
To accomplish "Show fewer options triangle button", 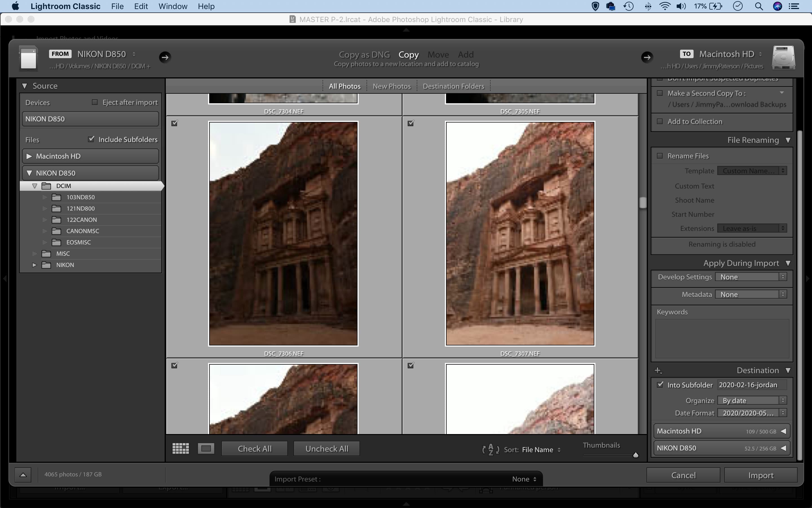I will pos(23,475).
